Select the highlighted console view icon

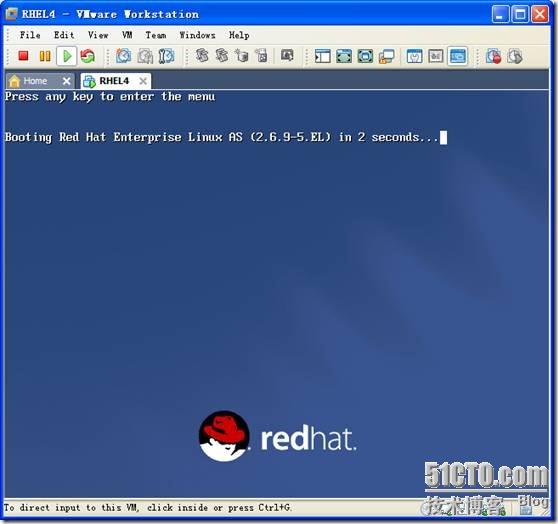tap(458, 56)
